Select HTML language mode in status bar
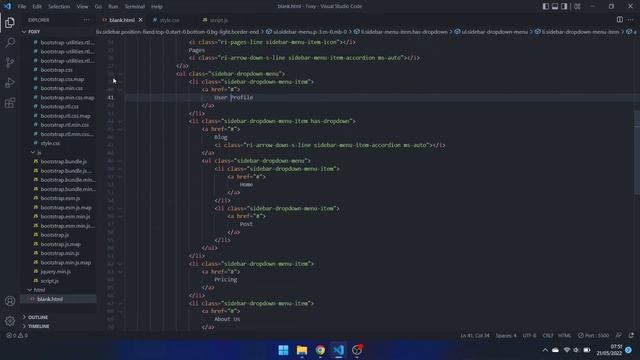 point(564,336)
